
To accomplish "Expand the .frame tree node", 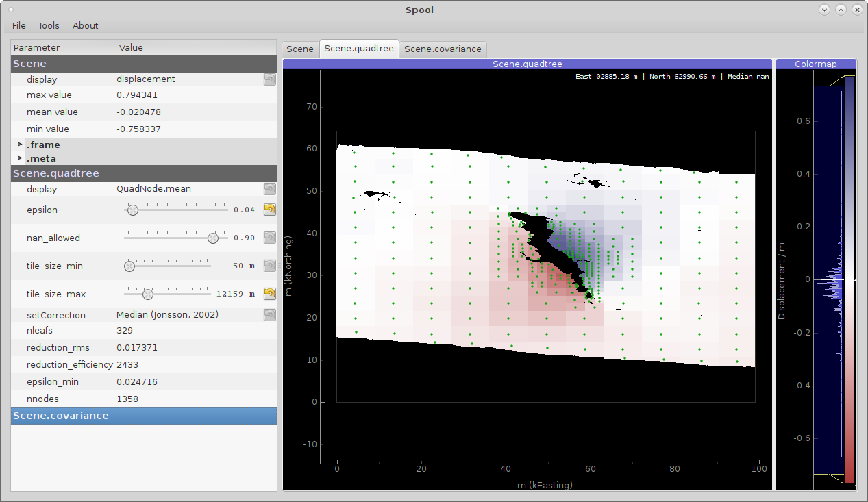I will coord(20,145).
